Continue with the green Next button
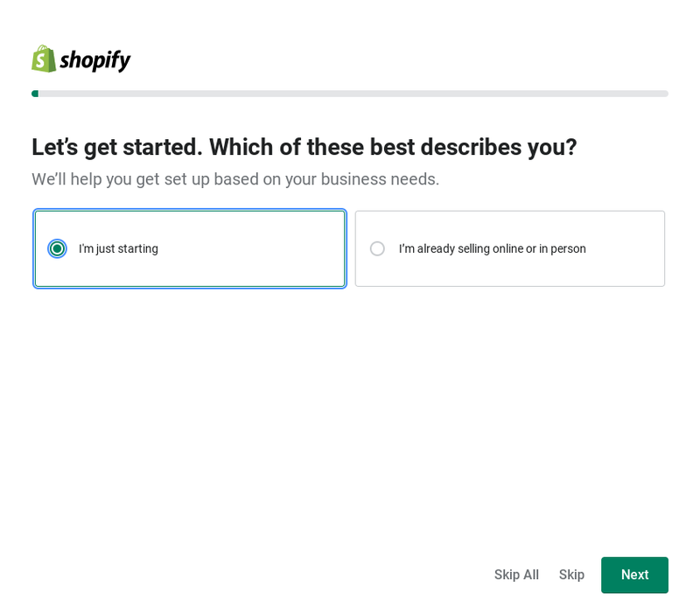This screenshot has width=700, height=600. (x=634, y=575)
